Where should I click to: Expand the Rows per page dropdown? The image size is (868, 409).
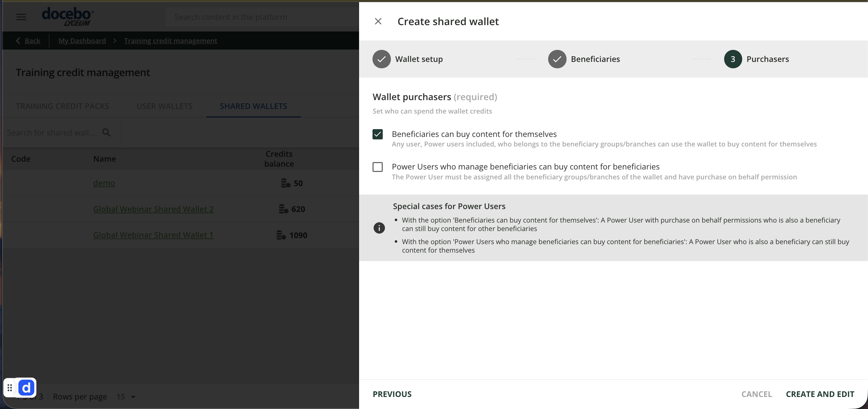[133, 397]
